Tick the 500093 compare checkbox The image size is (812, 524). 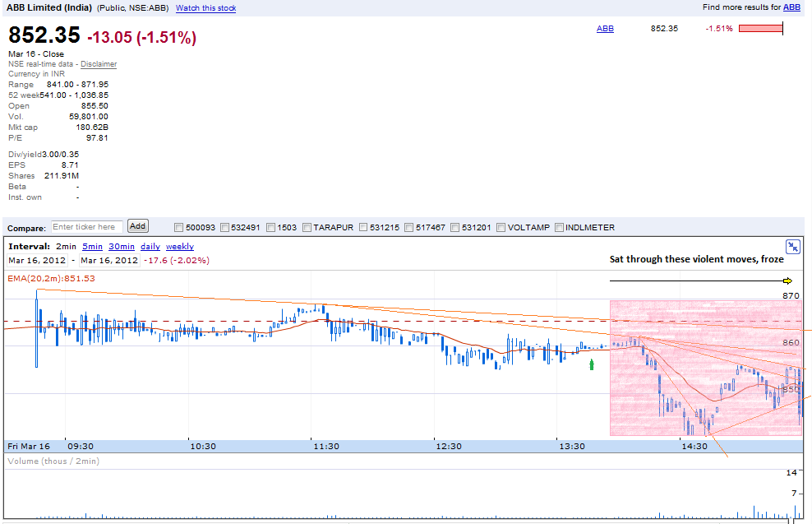point(178,228)
